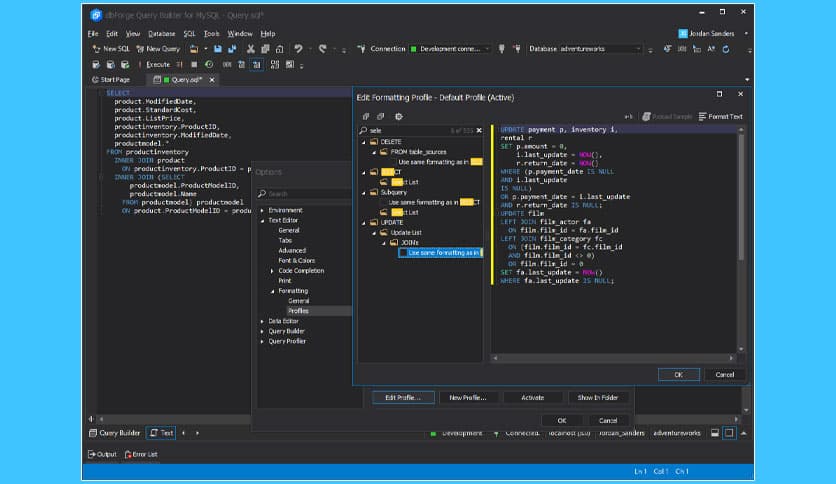Click the expand all icon in profile dialog
The height and width of the screenshot is (484, 836).
pos(366,116)
